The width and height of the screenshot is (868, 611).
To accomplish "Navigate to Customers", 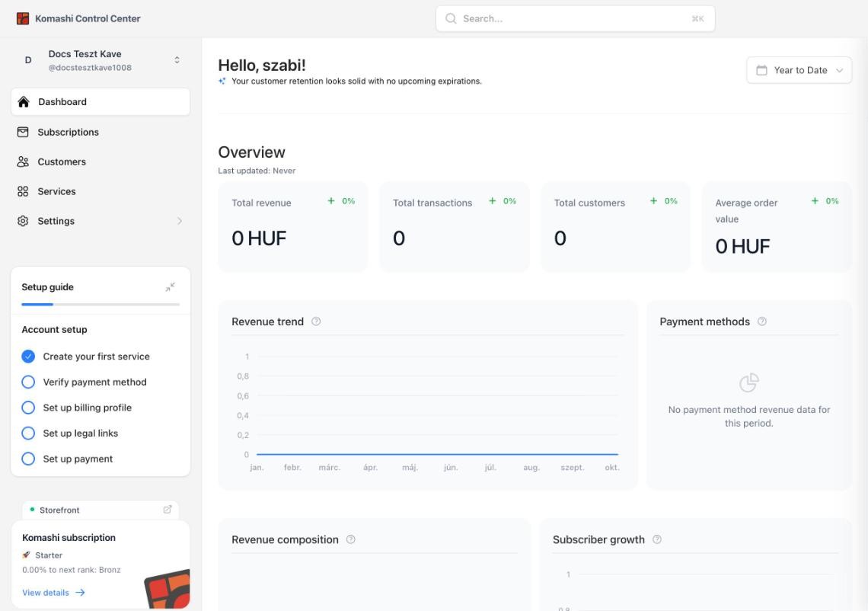I will click(101, 162).
